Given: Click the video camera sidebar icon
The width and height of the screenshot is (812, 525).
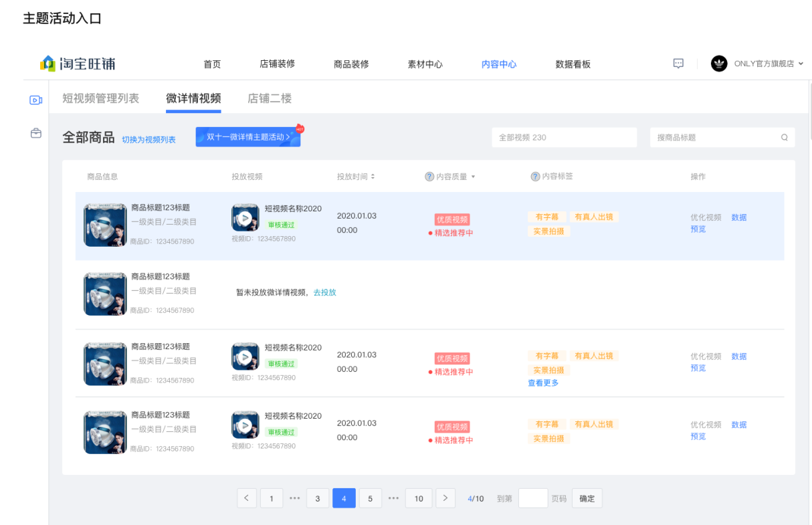Looking at the screenshot, I should pyautogui.click(x=36, y=100).
